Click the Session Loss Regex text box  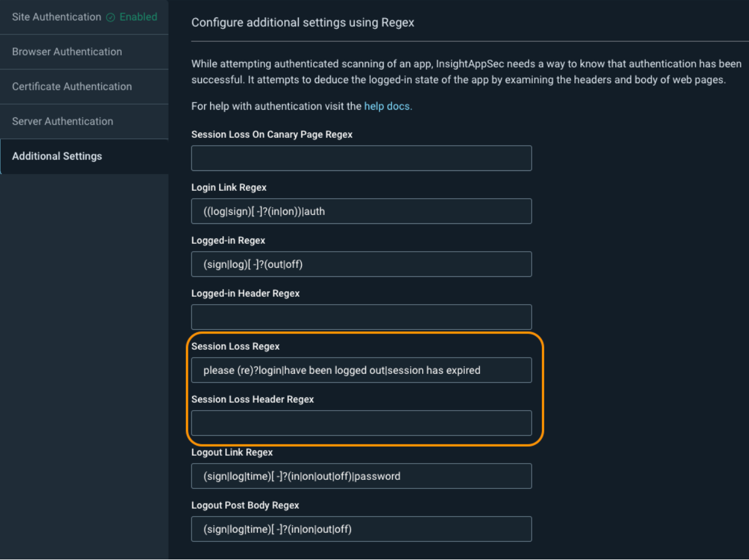[x=361, y=370]
